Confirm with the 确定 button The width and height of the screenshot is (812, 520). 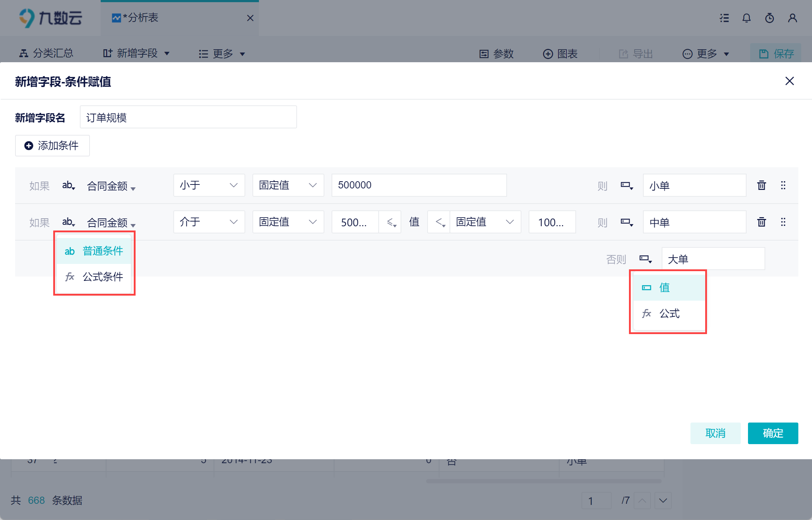[x=773, y=433]
